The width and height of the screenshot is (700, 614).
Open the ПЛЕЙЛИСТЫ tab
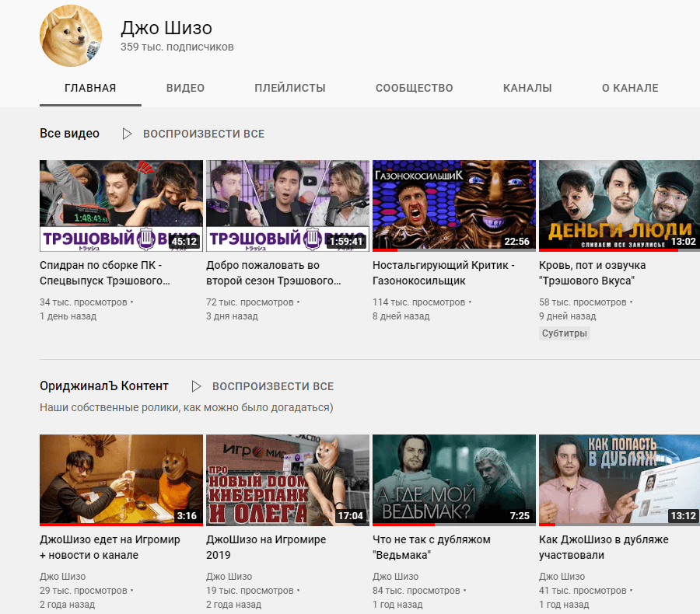pos(289,88)
